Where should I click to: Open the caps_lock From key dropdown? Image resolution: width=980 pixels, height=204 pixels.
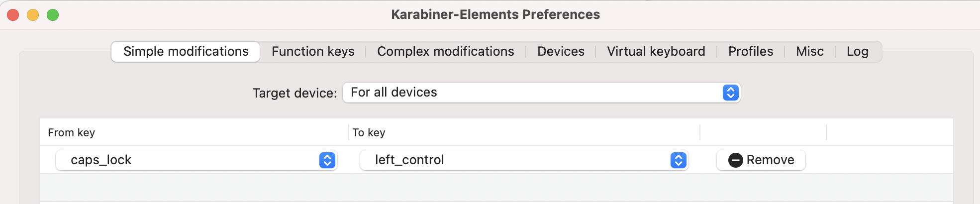[x=196, y=160]
